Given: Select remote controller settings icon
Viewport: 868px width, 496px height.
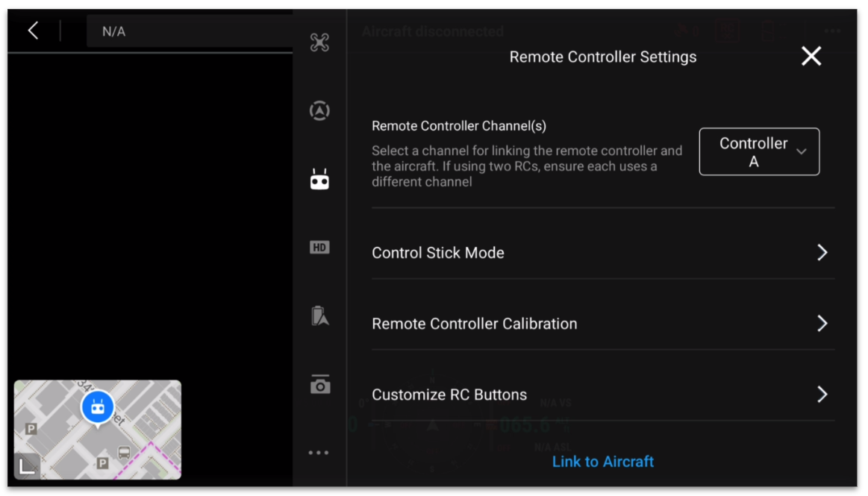Looking at the screenshot, I should click(319, 179).
